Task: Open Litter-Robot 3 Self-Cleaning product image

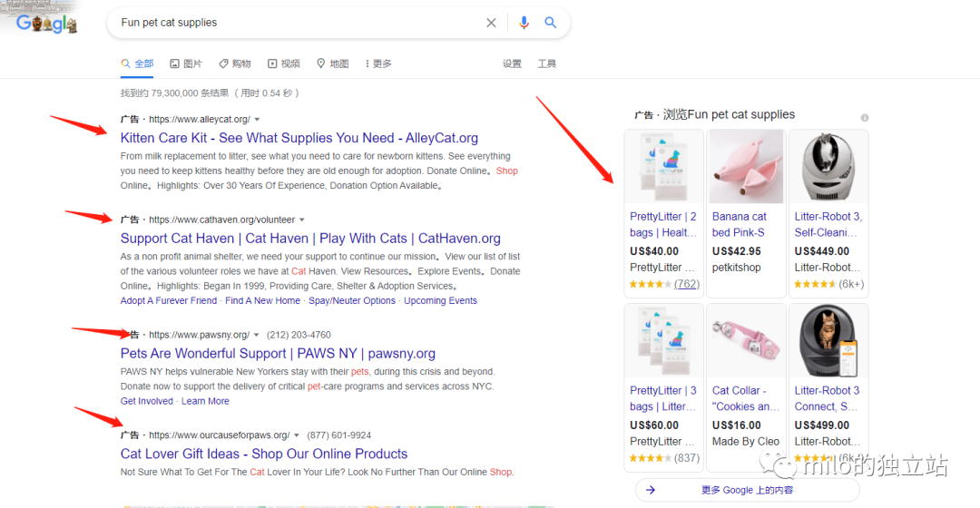Action: pos(828,167)
